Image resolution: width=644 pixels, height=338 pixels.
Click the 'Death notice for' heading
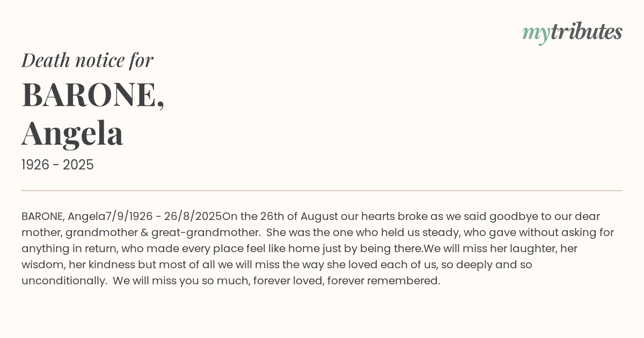pos(87,60)
